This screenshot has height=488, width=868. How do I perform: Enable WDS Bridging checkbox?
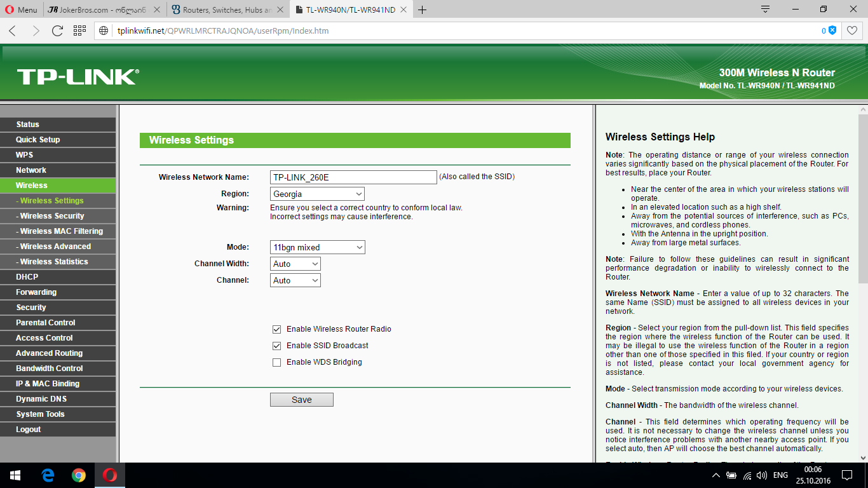point(276,362)
